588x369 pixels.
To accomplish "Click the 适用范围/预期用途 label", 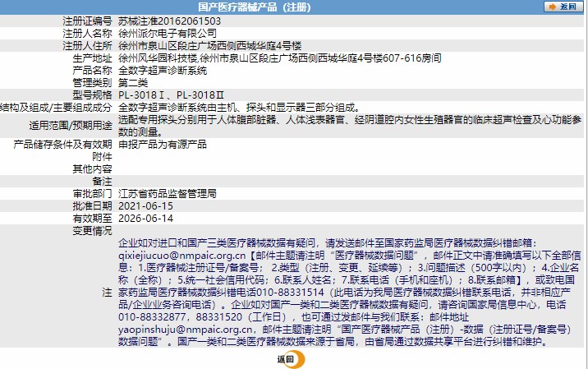I will point(71,126).
